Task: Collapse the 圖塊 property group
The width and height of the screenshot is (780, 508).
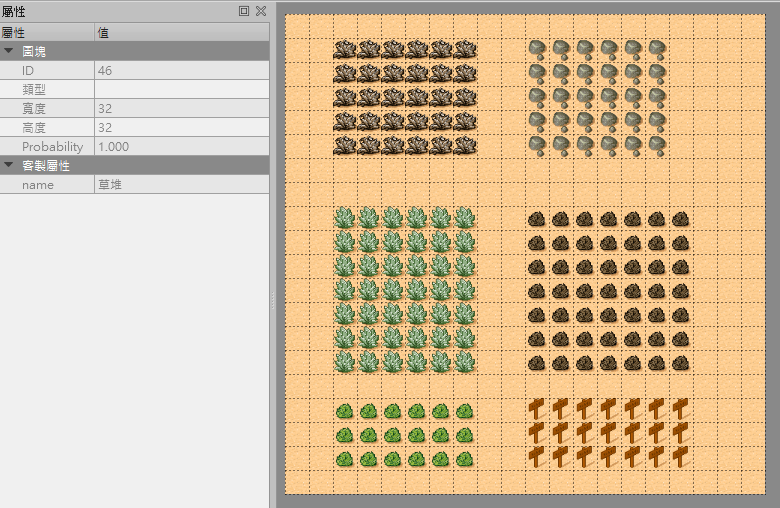Action: pyautogui.click(x=8, y=51)
